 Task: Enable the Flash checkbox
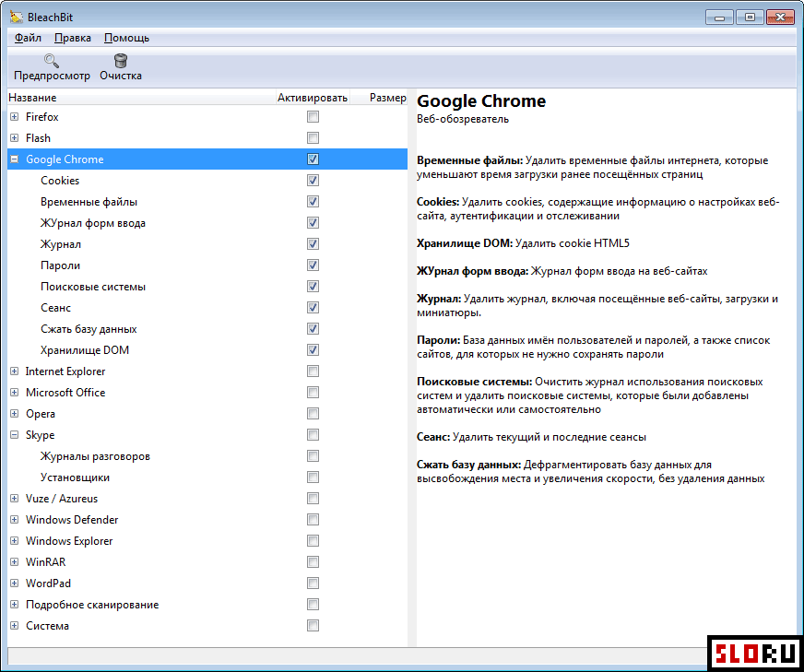(x=313, y=138)
